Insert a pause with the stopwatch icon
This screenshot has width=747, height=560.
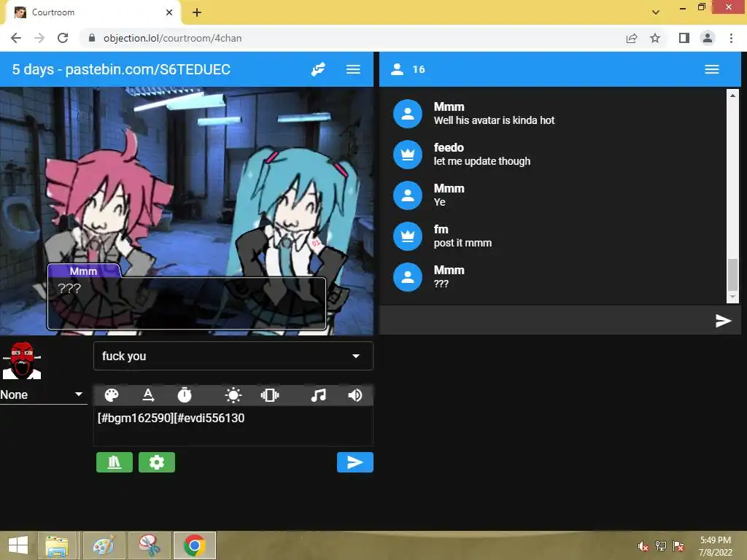[185, 395]
